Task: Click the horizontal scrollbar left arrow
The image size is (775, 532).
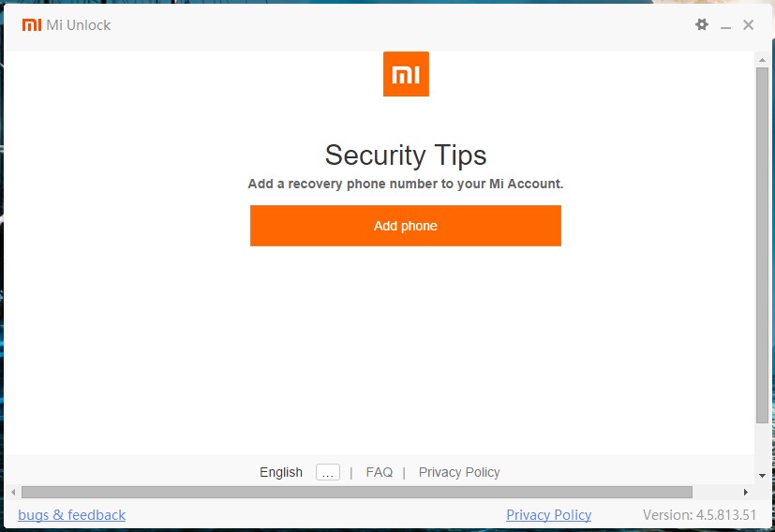Action: [13, 492]
